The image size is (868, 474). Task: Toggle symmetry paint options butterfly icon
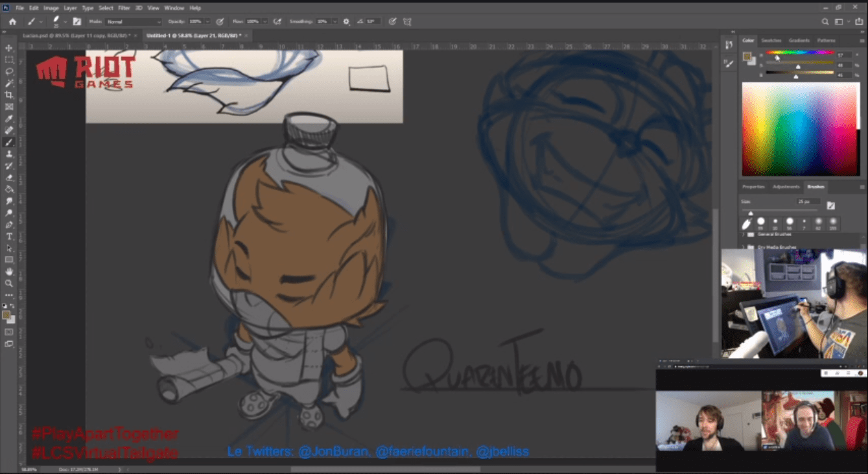(407, 21)
